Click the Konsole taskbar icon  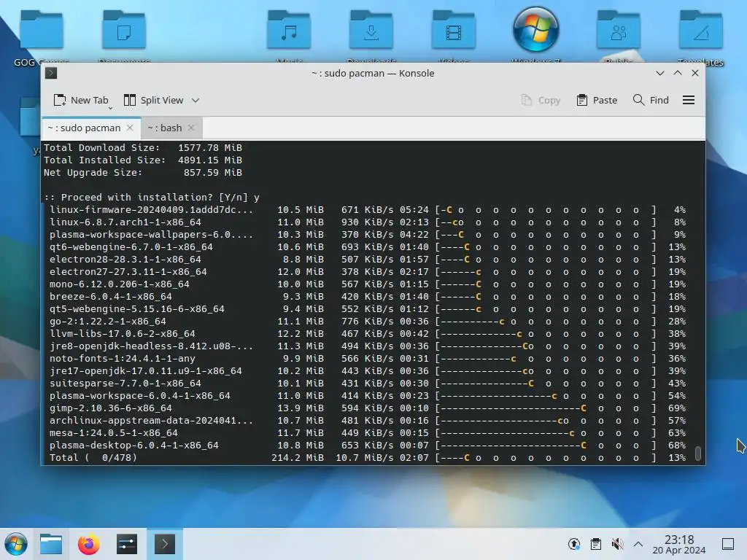click(165, 544)
